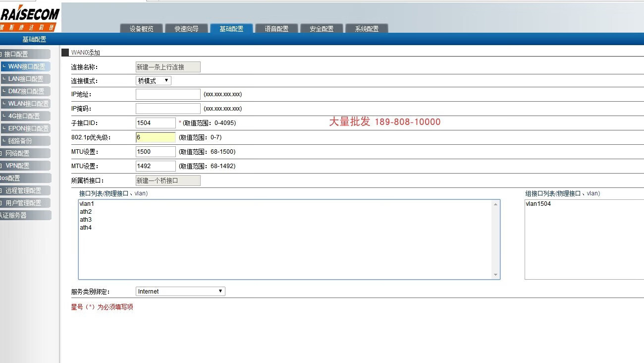The image size is (644, 363).
Task: Select vlan1504 in the group interface list
Action: coord(538,204)
